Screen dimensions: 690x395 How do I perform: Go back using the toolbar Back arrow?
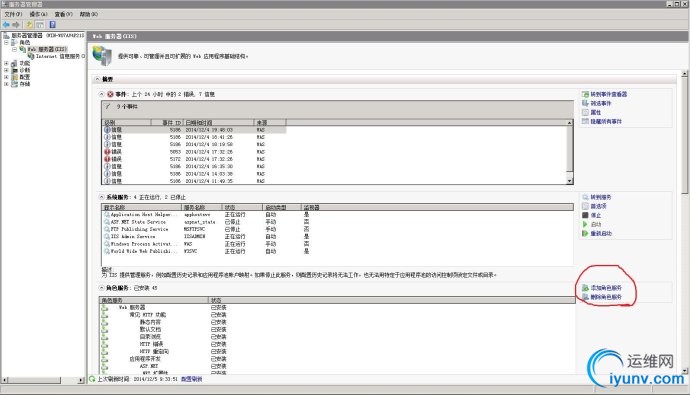[x=6, y=25]
